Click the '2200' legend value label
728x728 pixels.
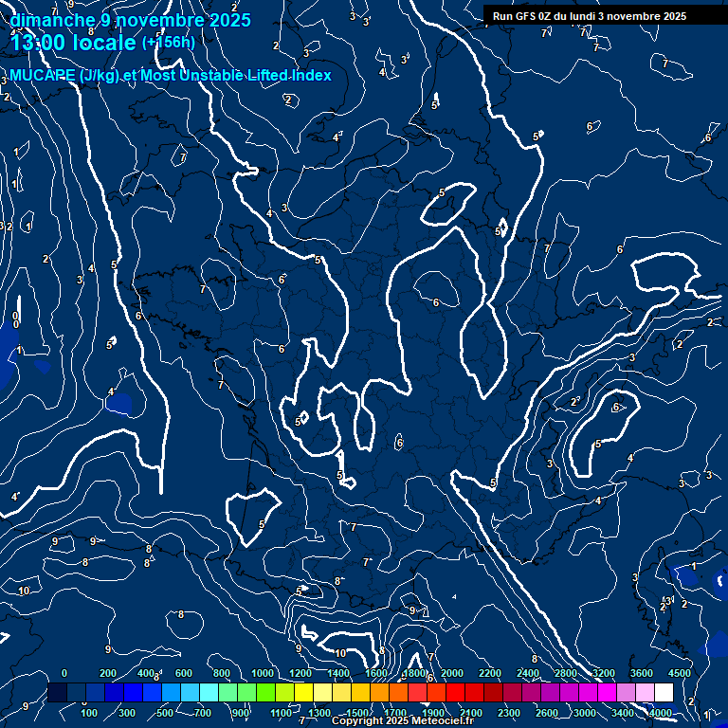490,673
